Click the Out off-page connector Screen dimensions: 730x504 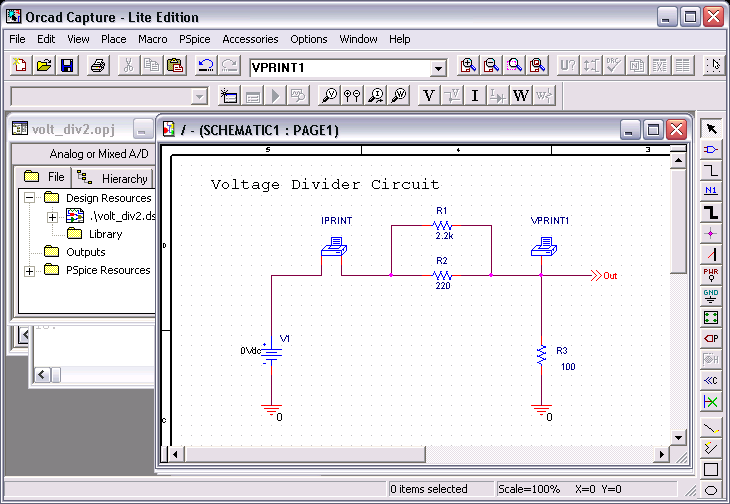click(603, 276)
